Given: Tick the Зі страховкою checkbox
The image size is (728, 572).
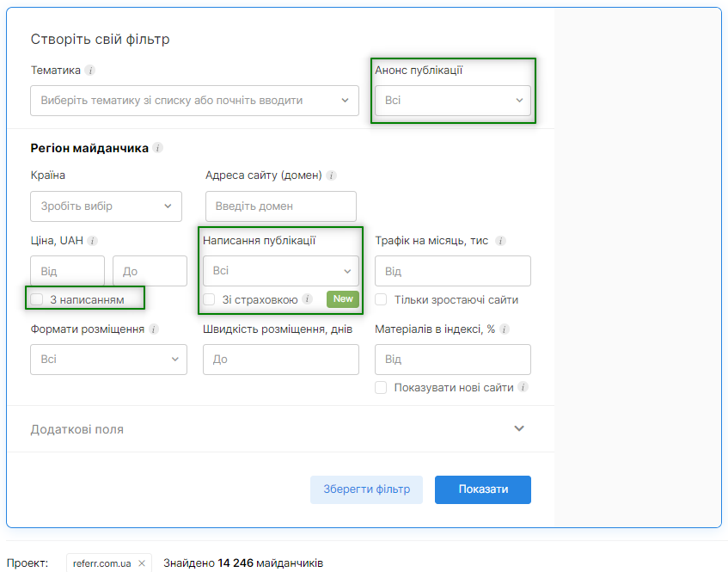Looking at the screenshot, I should [210, 299].
